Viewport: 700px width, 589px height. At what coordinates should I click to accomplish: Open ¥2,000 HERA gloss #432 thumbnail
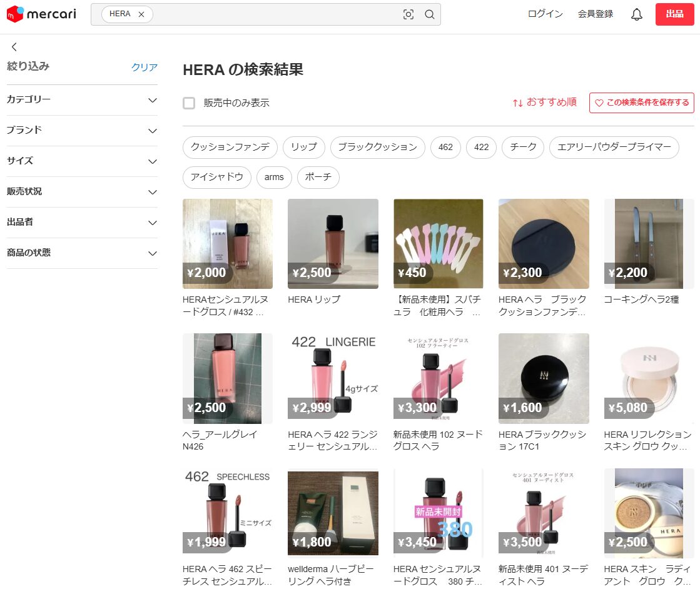228,244
